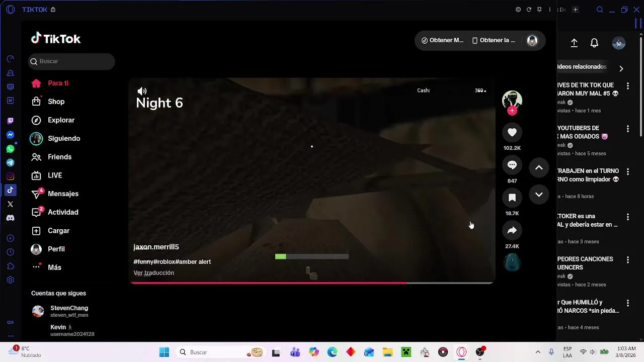Image resolution: width=644 pixels, height=362 pixels.
Task: Open the extensions cube sidebar icon
Action: pos(11,266)
